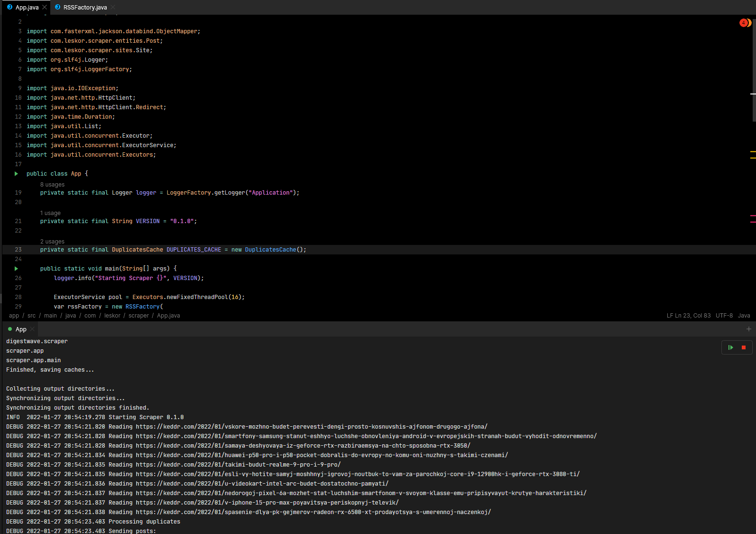Run class App from gutter arrow

coord(16,174)
